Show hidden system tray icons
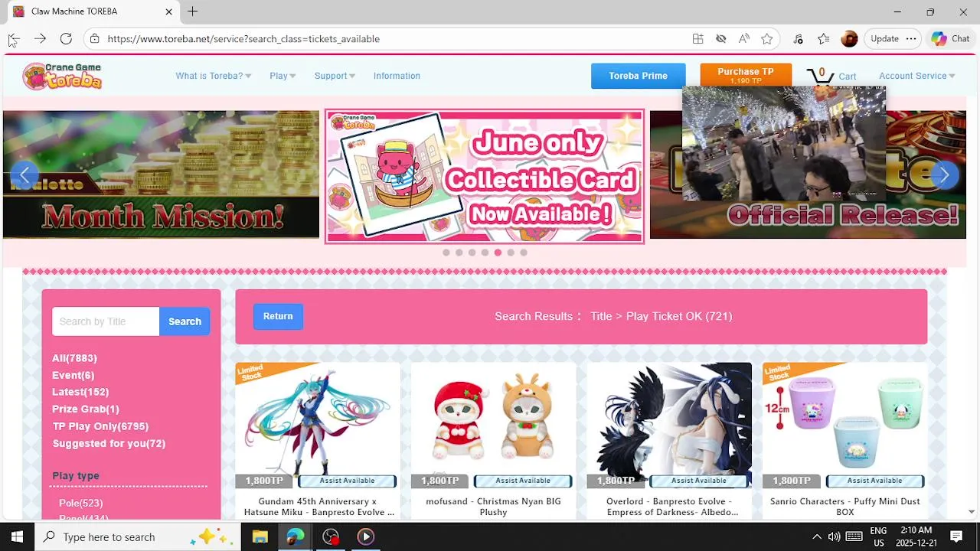 tap(816, 536)
